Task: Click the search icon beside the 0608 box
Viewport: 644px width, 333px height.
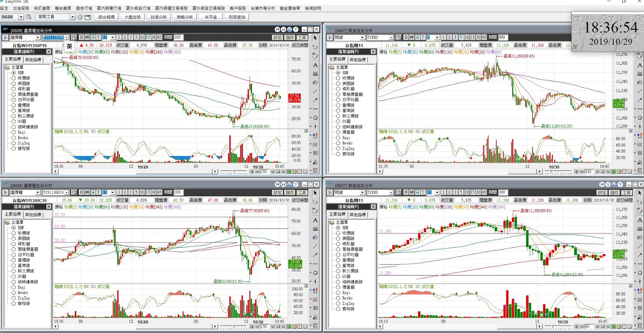Action: (x=29, y=17)
